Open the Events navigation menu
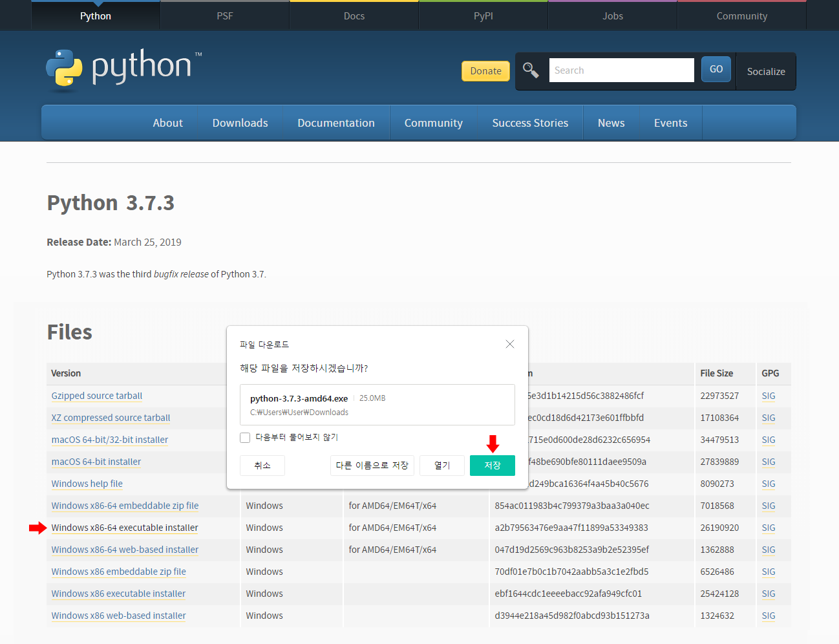The height and width of the screenshot is (644, 839). [x=670, y=123]
